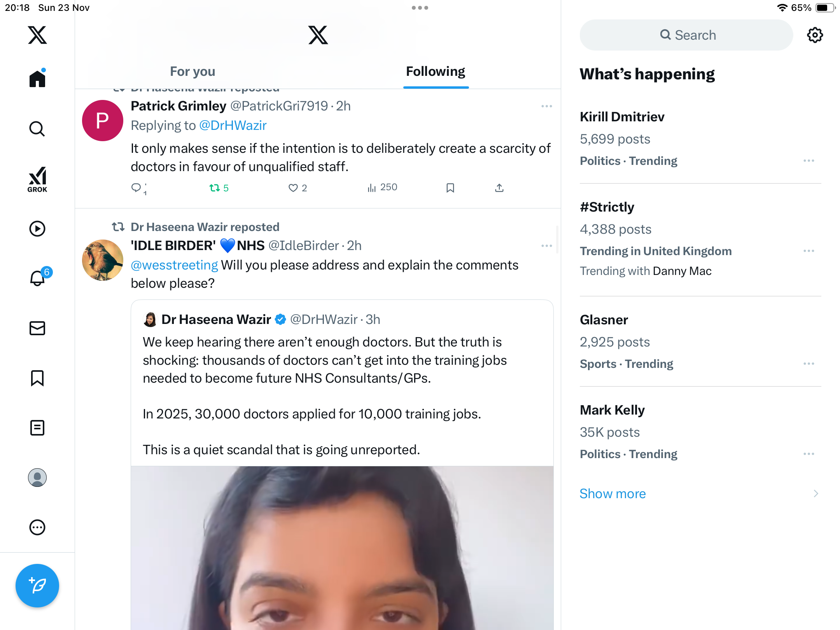Click Show more trends link
Viewport: 840px width, 630px height.
point(612,493)
